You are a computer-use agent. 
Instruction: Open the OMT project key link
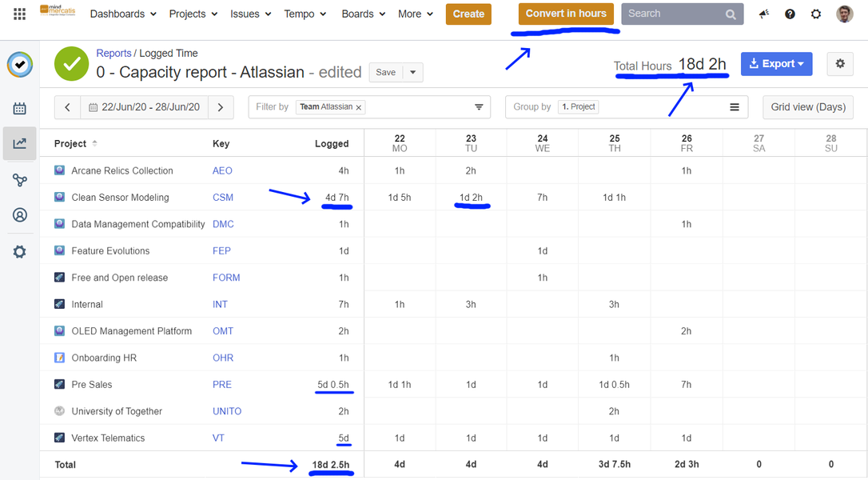(223, 331)
